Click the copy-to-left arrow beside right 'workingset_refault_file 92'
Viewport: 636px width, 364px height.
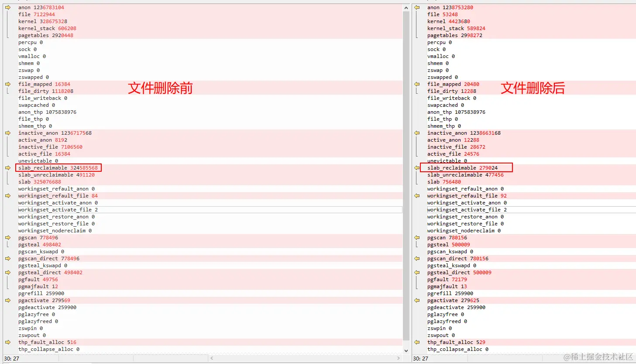(x=417, y=196)
